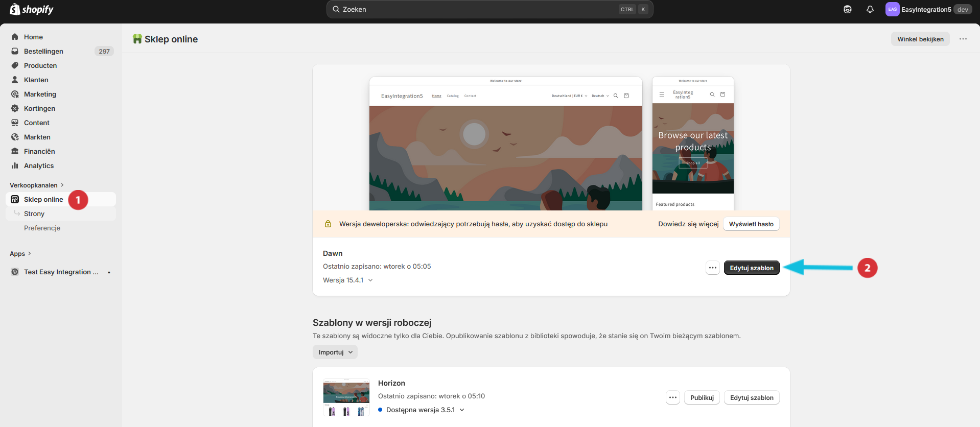Click the Sklep online page title icon

tap(137, 39)
